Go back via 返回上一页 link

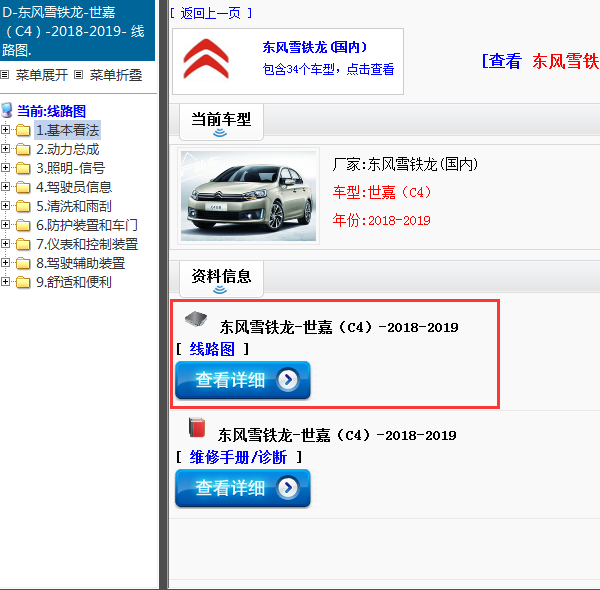click(211, 13)
